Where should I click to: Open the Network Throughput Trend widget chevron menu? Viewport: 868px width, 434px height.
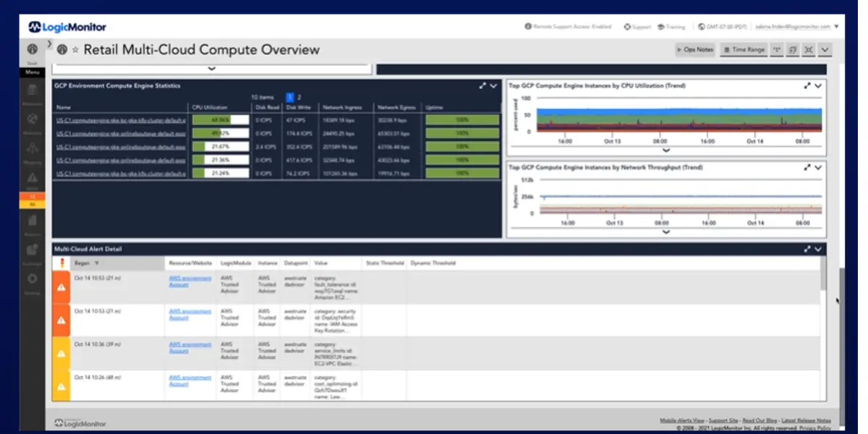point(818,167)
